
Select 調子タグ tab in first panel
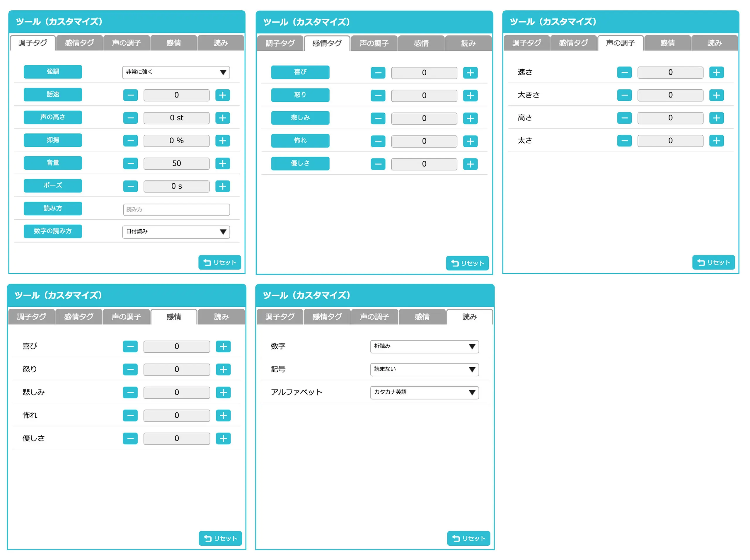tap(33, 43)
